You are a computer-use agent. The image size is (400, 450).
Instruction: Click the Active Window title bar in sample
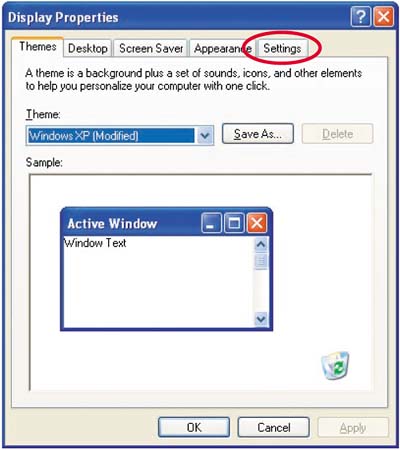pyautogui.click(x=133, y=223)
